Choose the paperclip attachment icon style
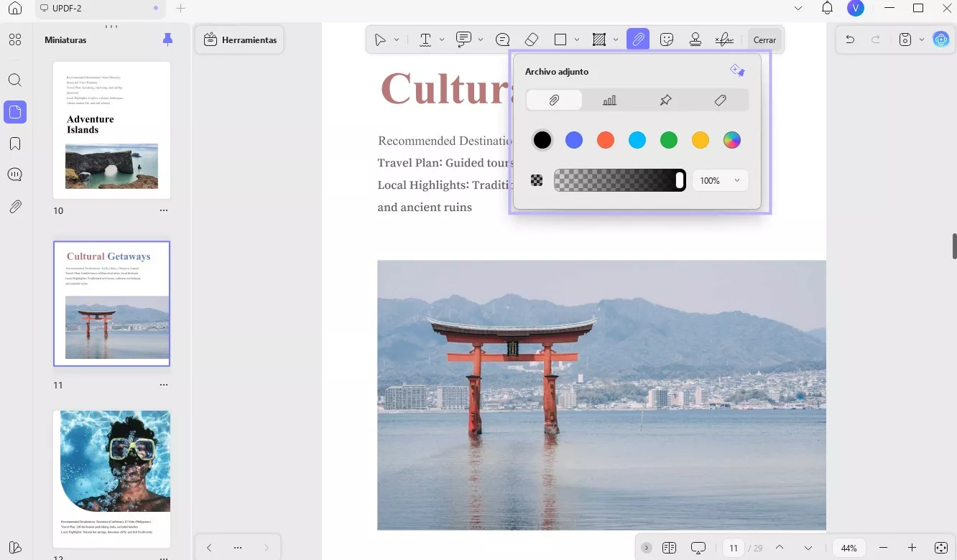Screen dimensions: 957x560 coord(554,100)
